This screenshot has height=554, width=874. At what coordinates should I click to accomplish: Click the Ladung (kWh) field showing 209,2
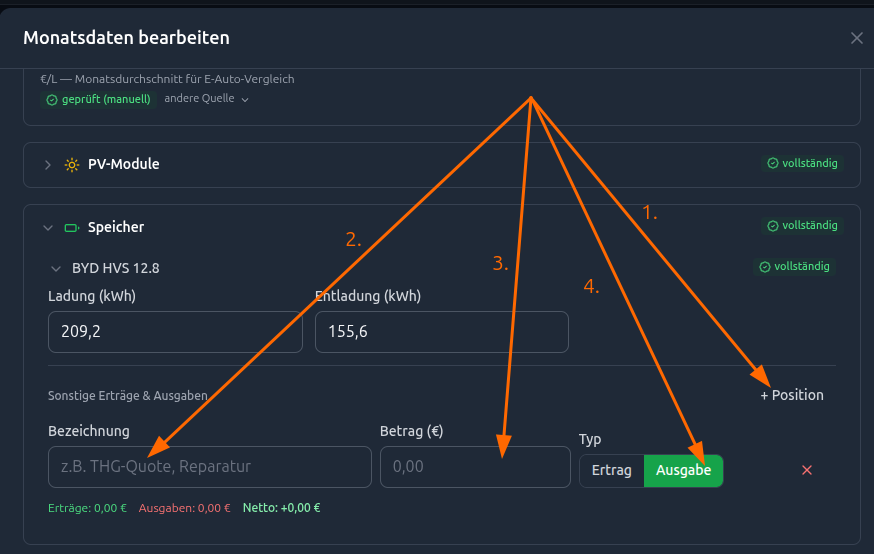(x=175, y=332)
